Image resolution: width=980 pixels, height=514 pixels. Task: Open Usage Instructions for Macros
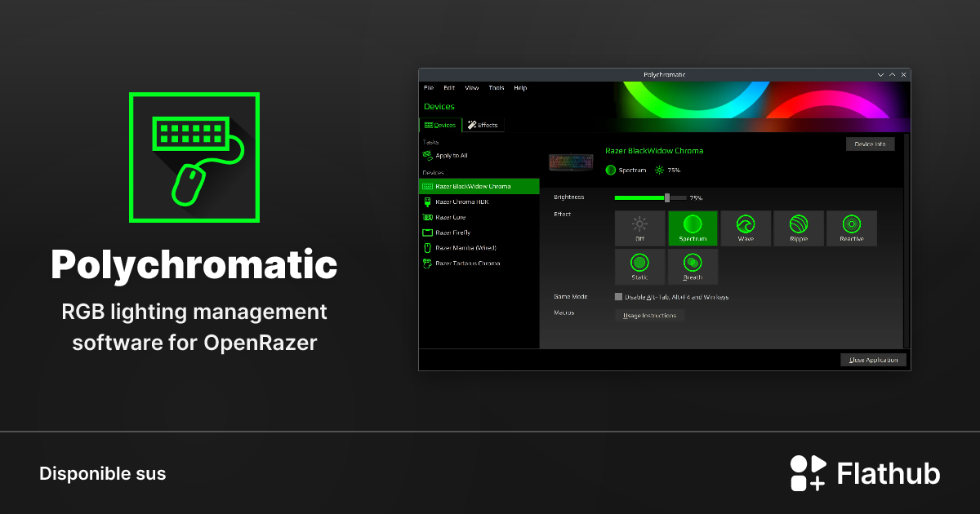[x=649, y=315]
